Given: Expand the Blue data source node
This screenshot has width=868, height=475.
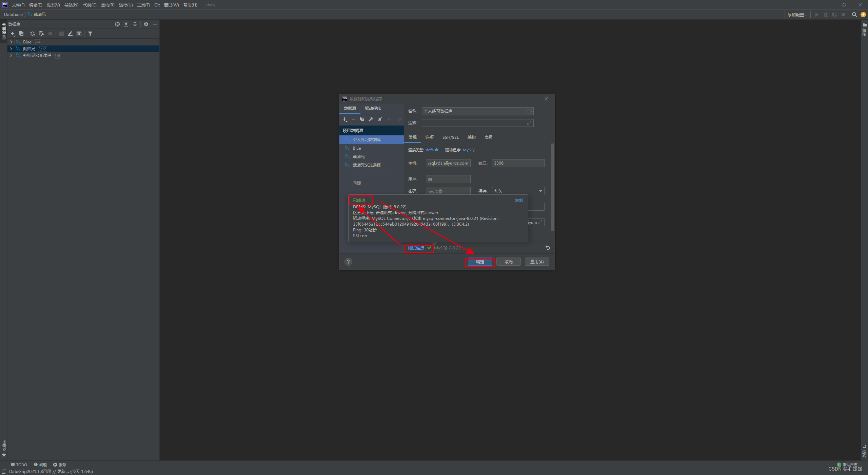Looking at the screenshot, I should tap(11, 42).
